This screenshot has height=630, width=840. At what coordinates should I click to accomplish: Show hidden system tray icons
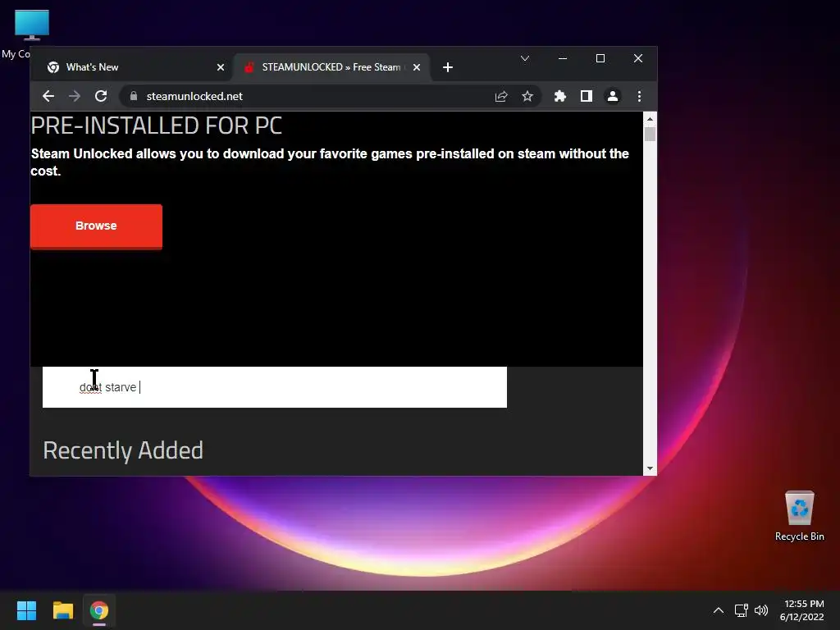tap(719, 610)
